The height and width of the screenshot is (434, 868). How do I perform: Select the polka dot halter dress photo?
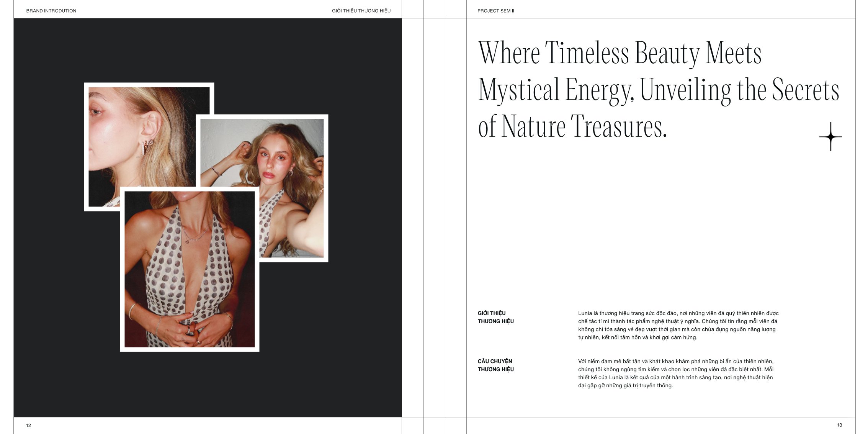(x=190, y=269)
